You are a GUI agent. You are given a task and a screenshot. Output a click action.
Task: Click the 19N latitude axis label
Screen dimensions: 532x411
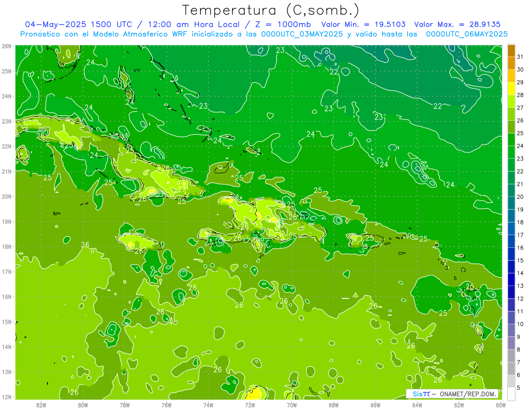pos(7,222)
